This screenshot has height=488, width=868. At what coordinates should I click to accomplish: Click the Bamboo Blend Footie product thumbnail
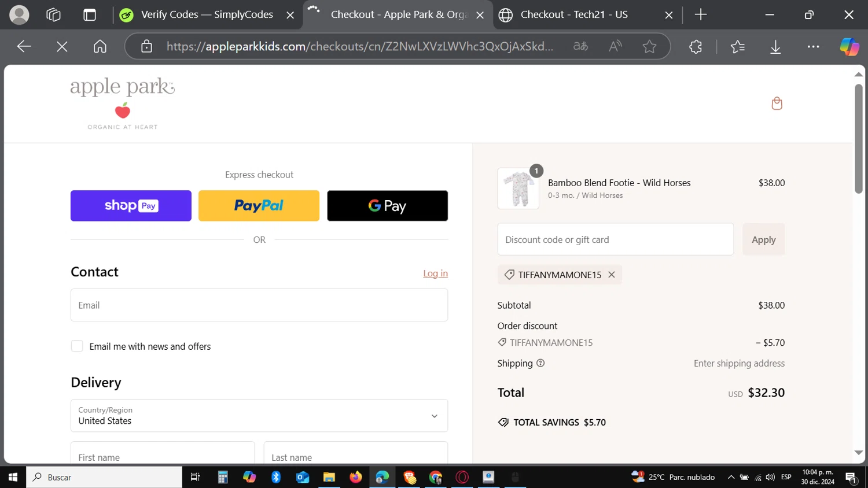(518, 188)
